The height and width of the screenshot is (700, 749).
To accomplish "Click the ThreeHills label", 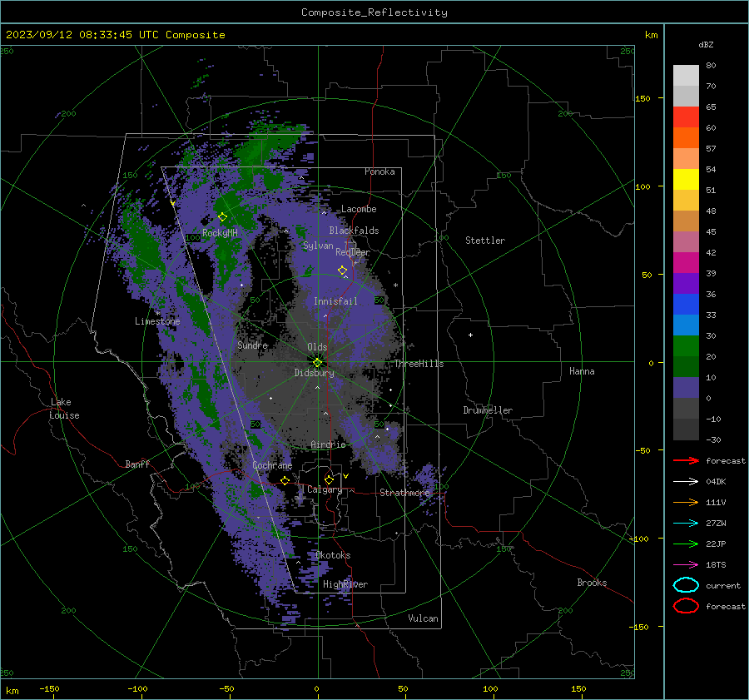I will 419,364.
